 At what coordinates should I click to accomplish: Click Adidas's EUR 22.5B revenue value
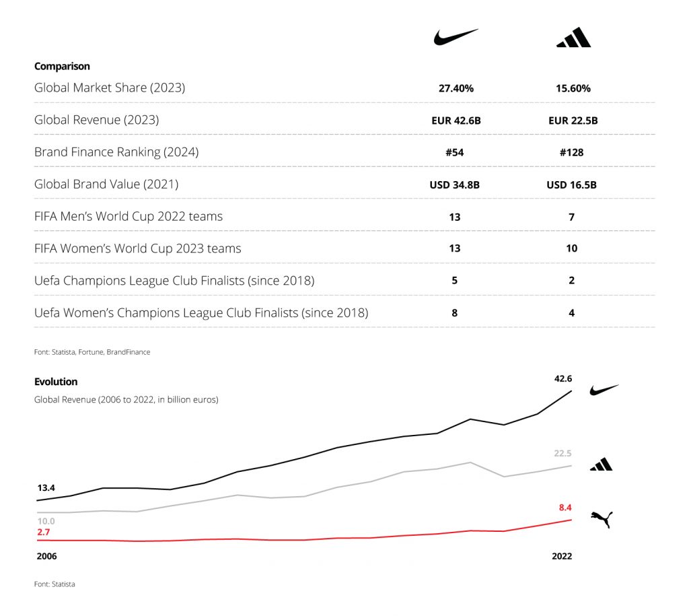(x=572, y=121)
